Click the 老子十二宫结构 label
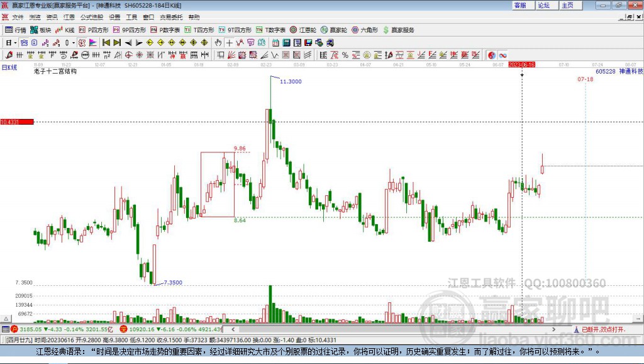This screenshot has height=364, width=644. coord(55,71)
